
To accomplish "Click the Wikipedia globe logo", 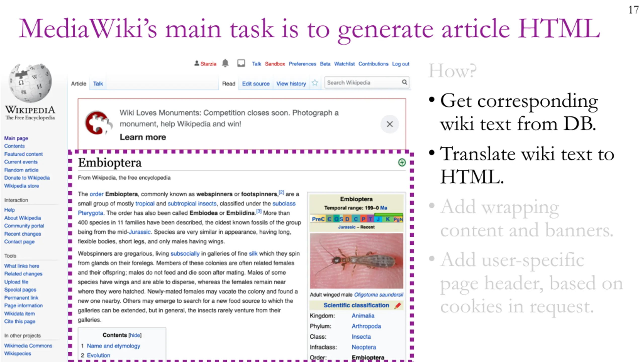I will [x=30, y=83].
